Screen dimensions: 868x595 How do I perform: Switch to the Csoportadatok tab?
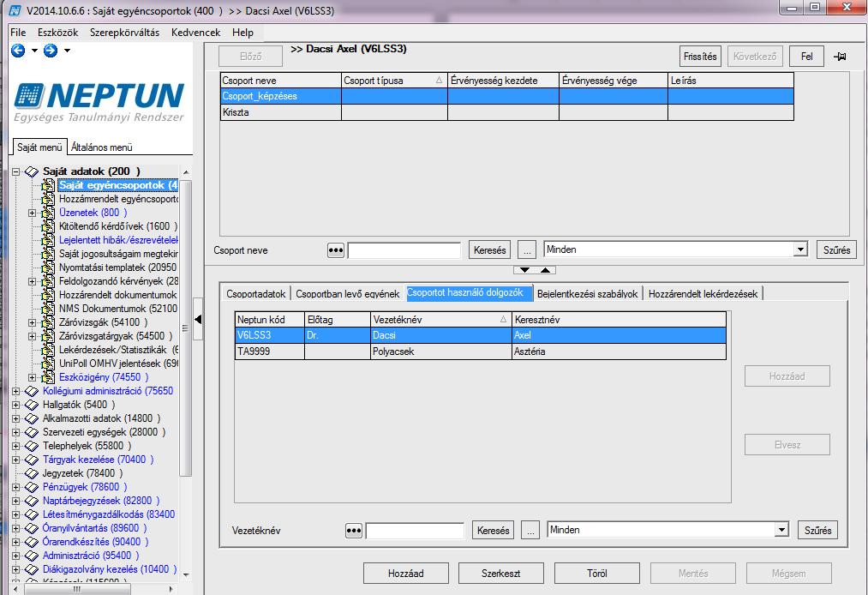click(255, 293)
